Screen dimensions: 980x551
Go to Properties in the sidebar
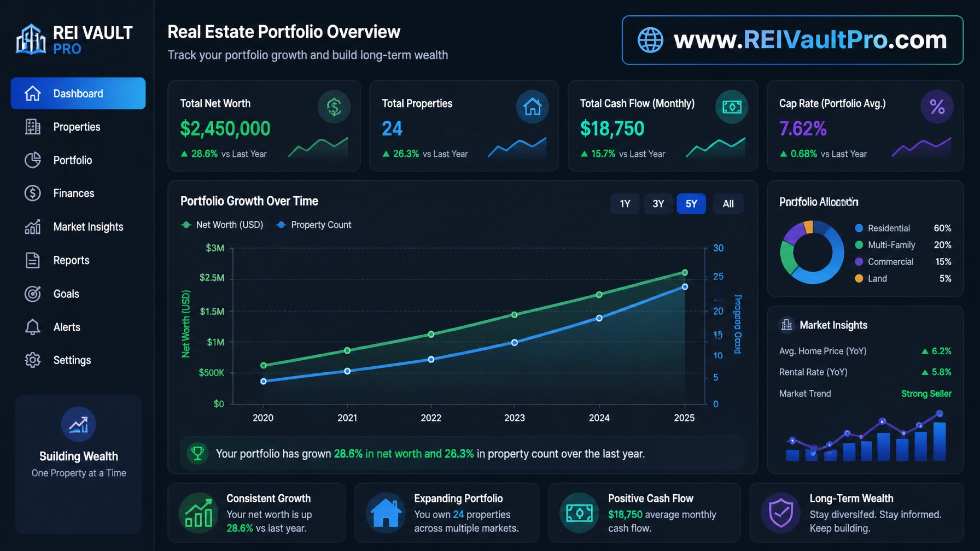(x=78, y=127)
